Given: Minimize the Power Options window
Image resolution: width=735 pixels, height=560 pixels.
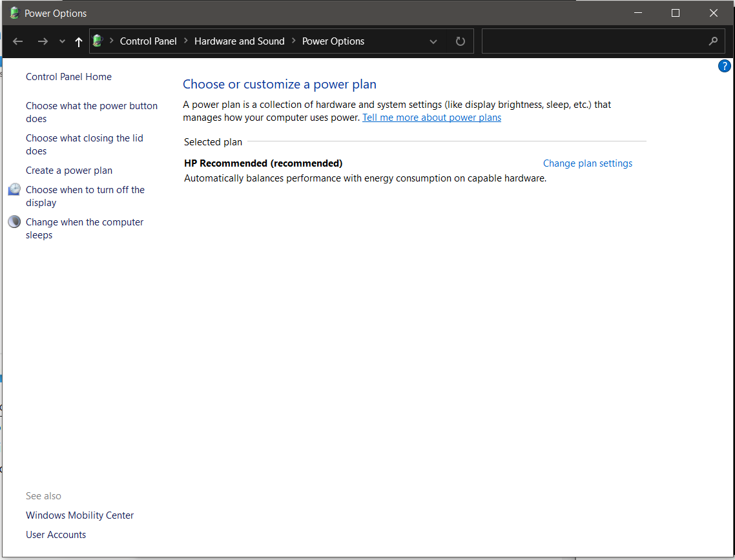Looking at the screenshot, I should click(x=638, y=13).
